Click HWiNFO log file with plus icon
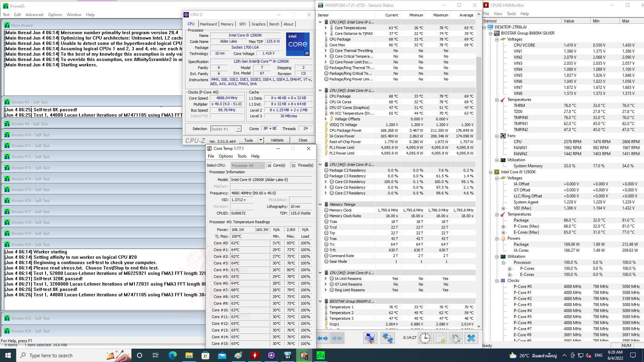 pyautogui.click(x=440, y=338)
